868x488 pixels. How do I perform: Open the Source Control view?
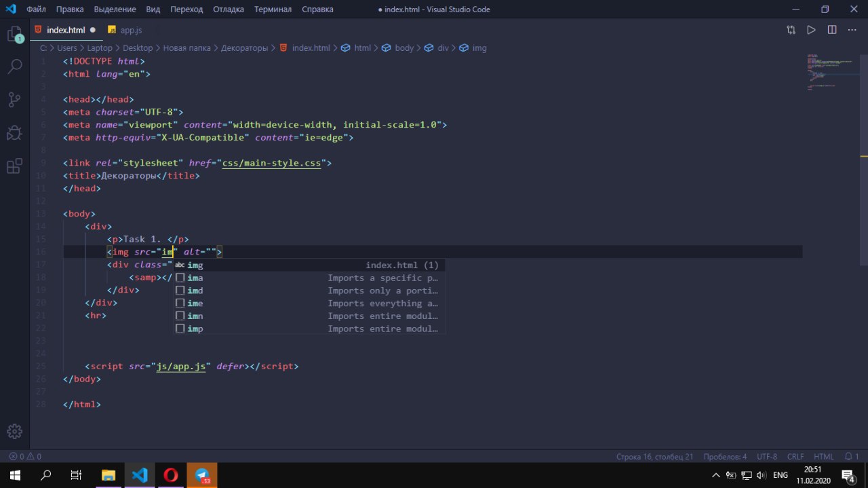tap(15, 100)
